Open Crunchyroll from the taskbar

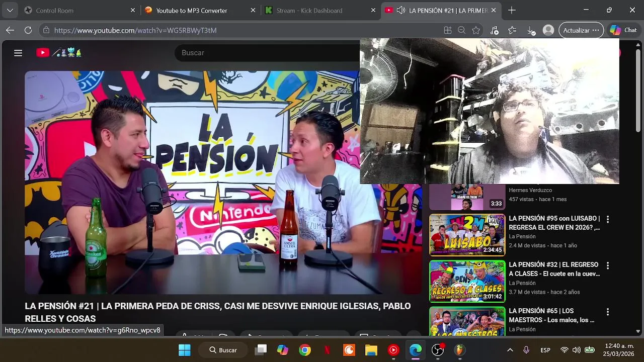(x=349, y=350)
